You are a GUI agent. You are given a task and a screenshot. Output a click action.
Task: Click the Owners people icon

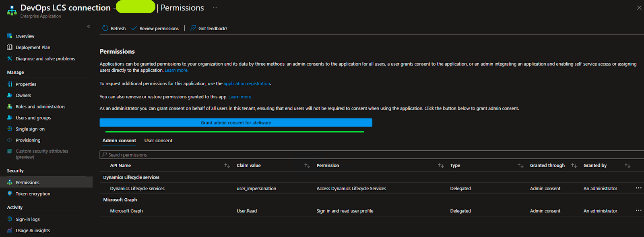(10, 95)
